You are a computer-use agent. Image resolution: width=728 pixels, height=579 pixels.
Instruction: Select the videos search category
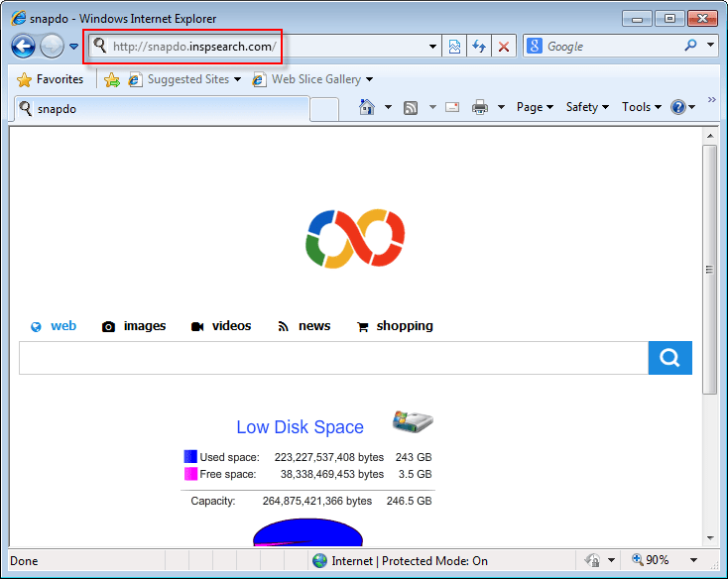pos(221,326)
